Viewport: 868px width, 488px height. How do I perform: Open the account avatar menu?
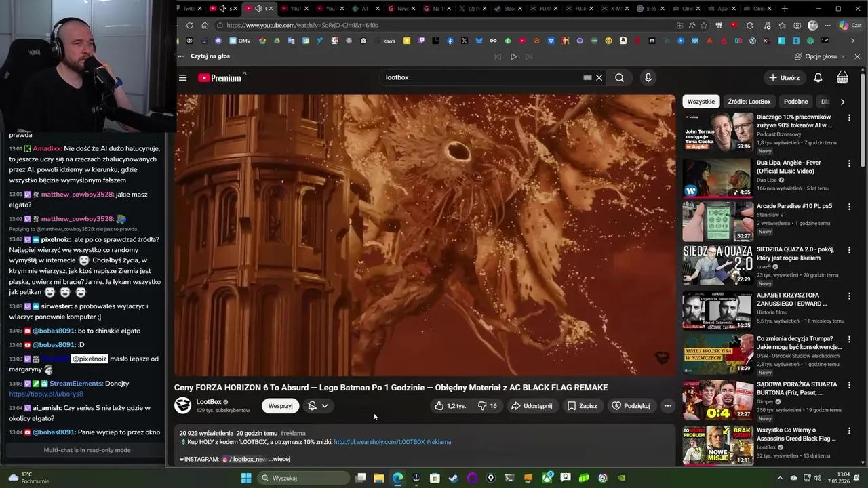pyautogui.click(x=842, y=77)
